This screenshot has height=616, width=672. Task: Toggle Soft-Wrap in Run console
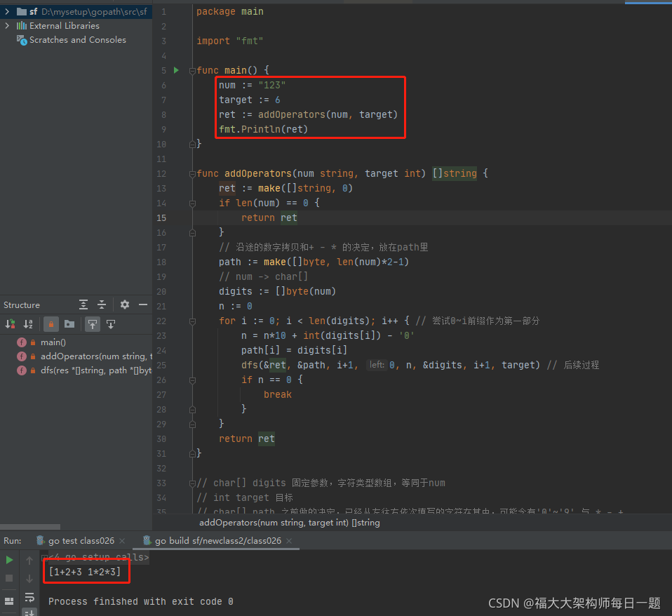point(29,597)
